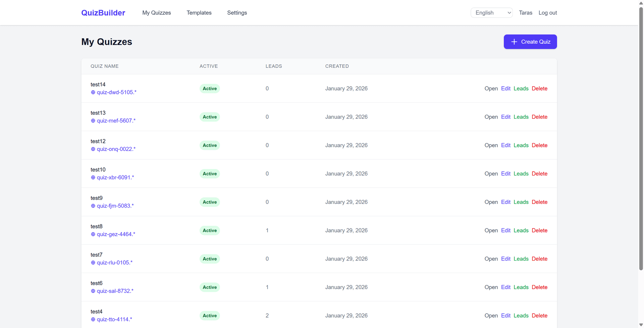Click the page vertical scrollbar down arrow

pyautogui.click(x=641, y=325)
